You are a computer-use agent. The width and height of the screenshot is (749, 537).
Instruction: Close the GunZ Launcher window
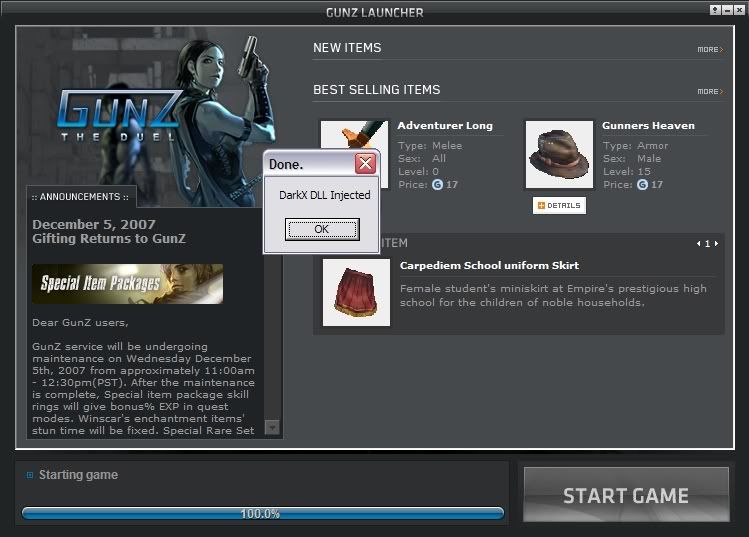point(739,10)
